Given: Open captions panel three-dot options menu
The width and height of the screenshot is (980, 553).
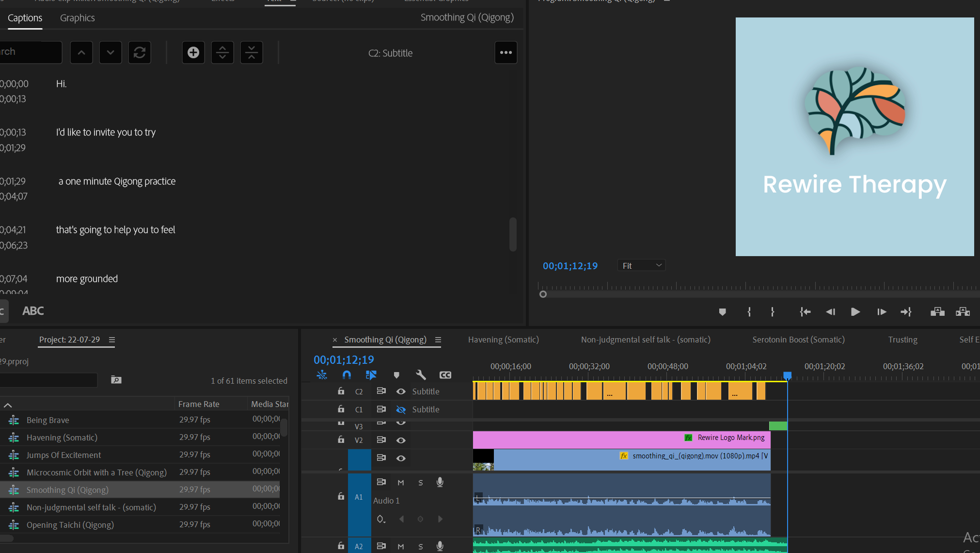Looking at the screenshot, I should point(506,52).
